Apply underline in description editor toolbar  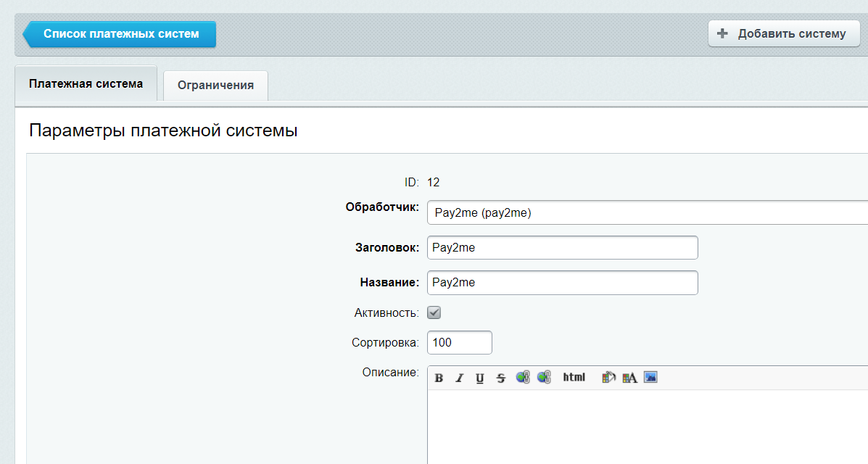pyautogui.click(x=479, y=378)
